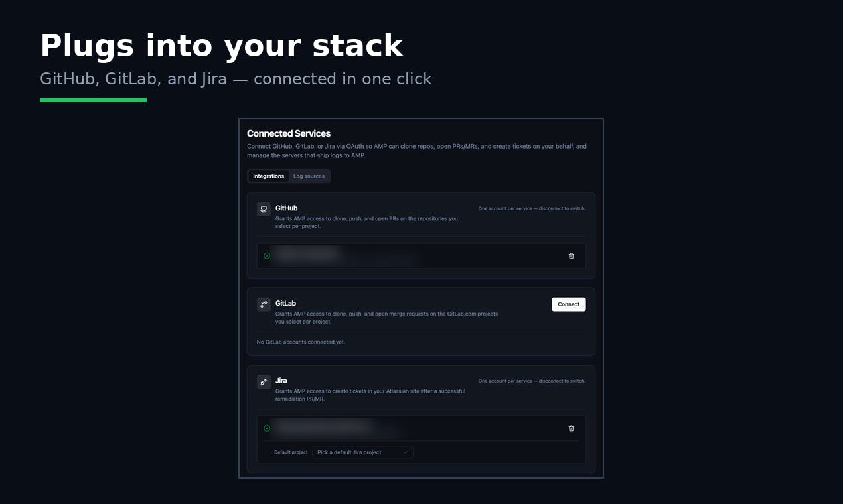
Task: Click the blurred GitHub account name
Action: coord(306,254)
